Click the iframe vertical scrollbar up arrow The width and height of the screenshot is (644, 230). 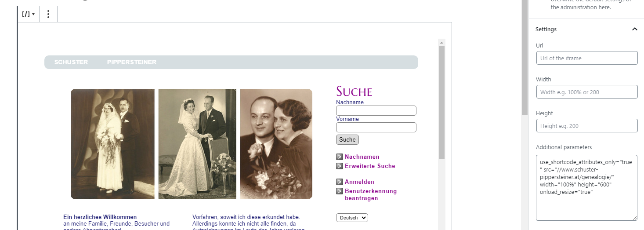(x=441, y=42)
